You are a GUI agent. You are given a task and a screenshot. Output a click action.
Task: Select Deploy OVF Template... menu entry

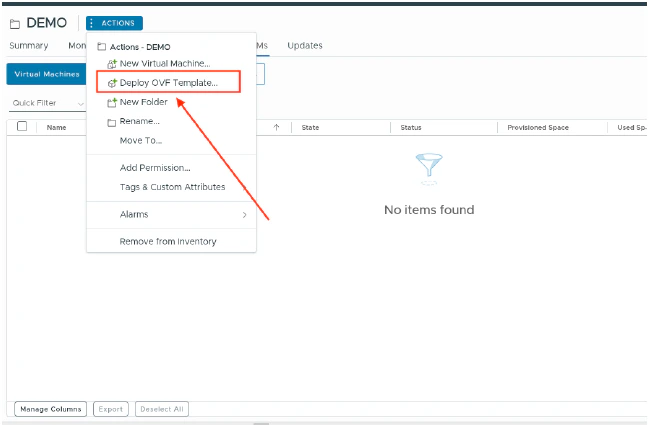pos(168,82)
